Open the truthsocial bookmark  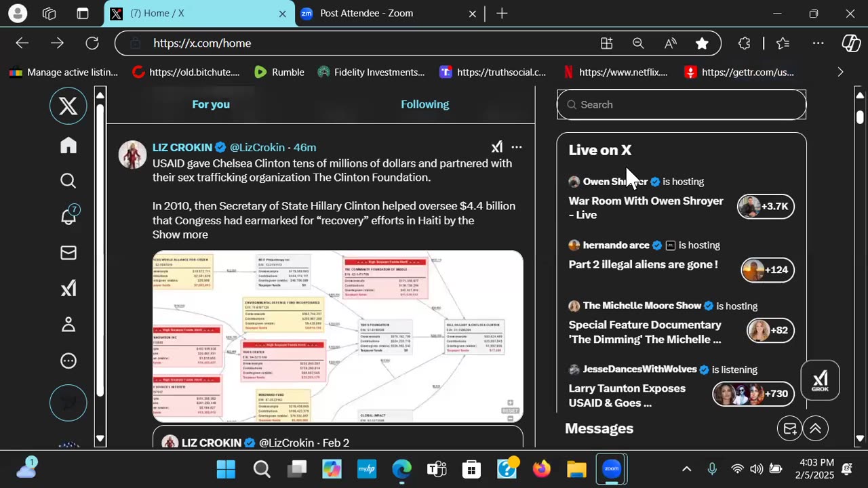coord(492,72)
